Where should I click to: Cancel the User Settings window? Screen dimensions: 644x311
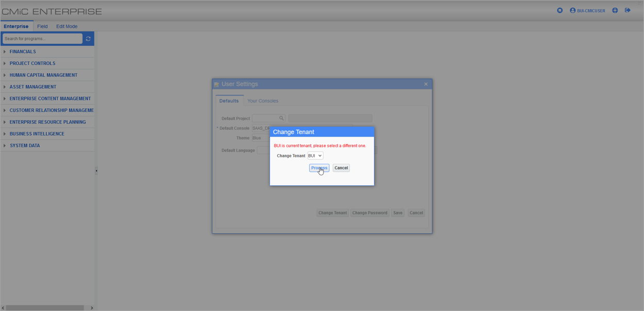[x=416, y=213]
